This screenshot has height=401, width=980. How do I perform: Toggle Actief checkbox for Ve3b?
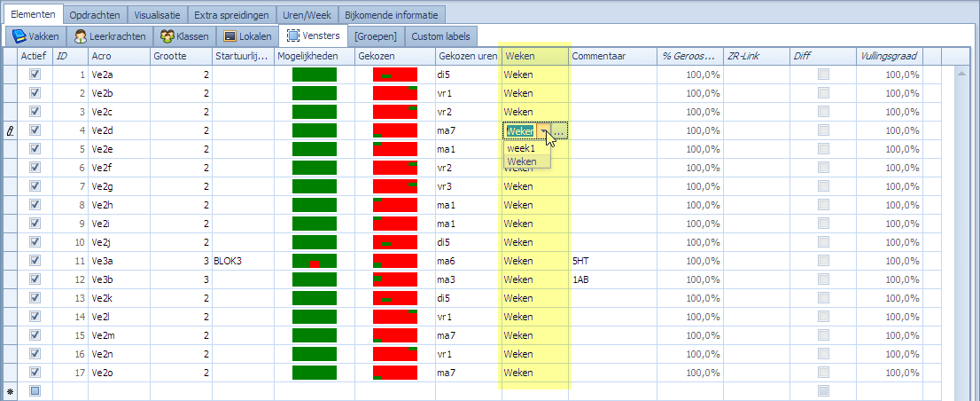coord(35,279)
